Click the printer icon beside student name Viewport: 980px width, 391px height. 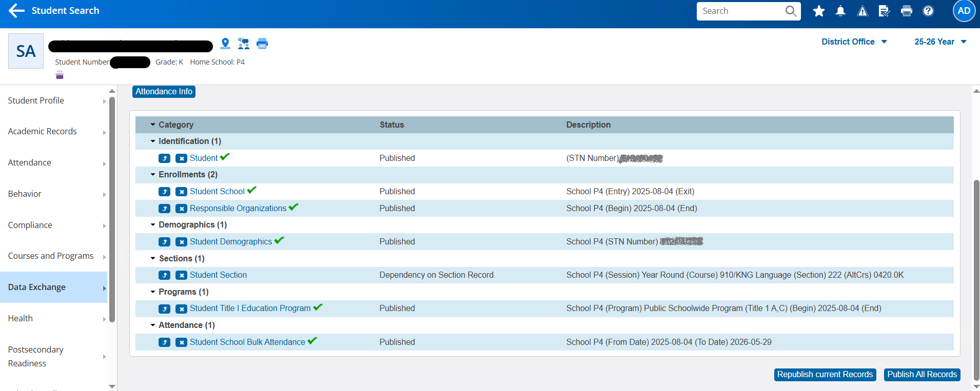tap(262, 44)
